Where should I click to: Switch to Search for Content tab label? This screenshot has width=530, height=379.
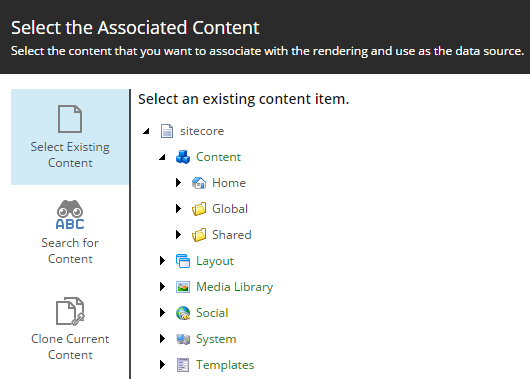click(70, 251)
